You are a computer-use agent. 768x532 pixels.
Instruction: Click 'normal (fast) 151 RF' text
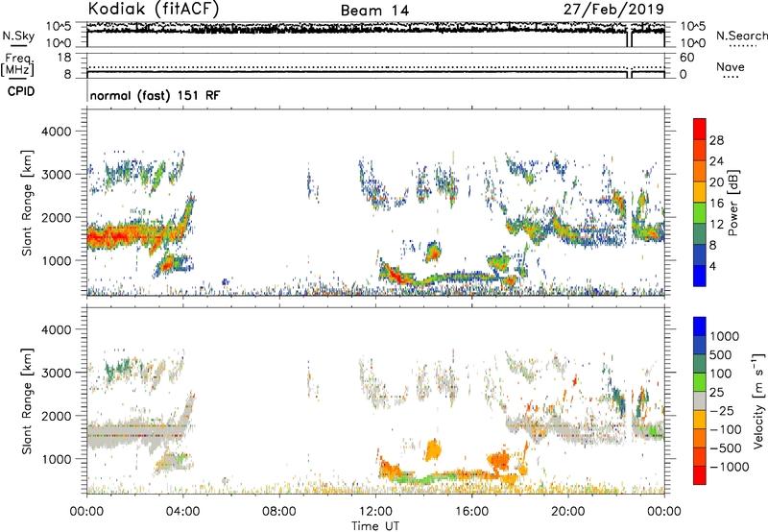pos(155,95)
